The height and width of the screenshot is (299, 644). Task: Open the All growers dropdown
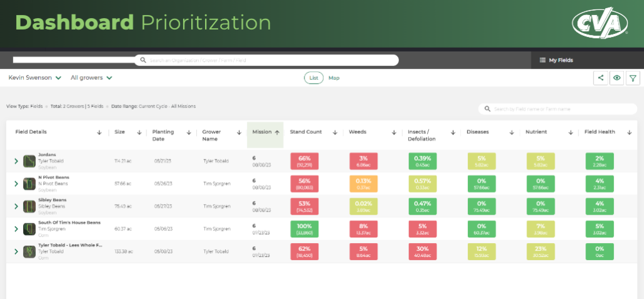coord(91,78)
